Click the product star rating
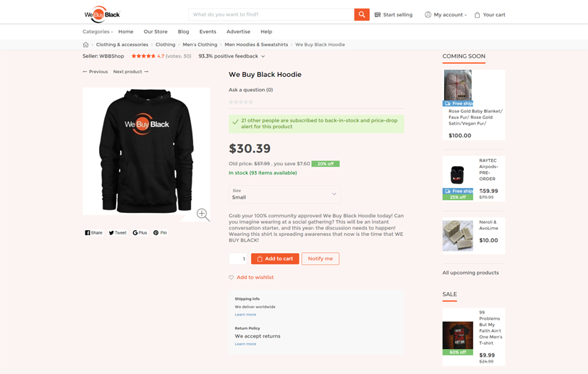The height and width of the screenshot is (374, 588). [x=241, y=103]
